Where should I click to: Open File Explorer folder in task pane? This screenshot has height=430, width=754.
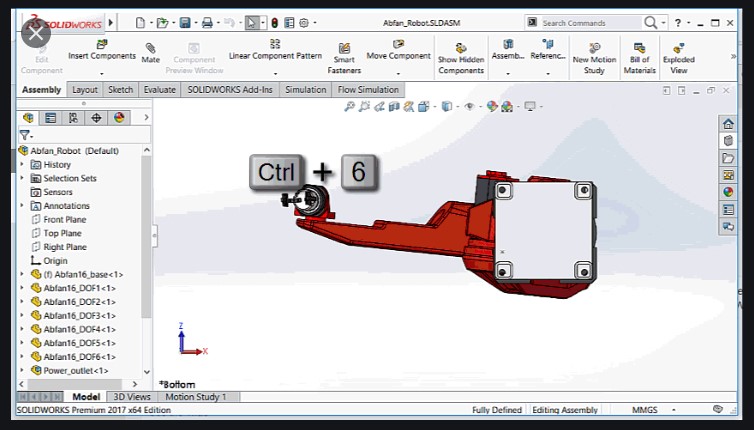[728, 158]
